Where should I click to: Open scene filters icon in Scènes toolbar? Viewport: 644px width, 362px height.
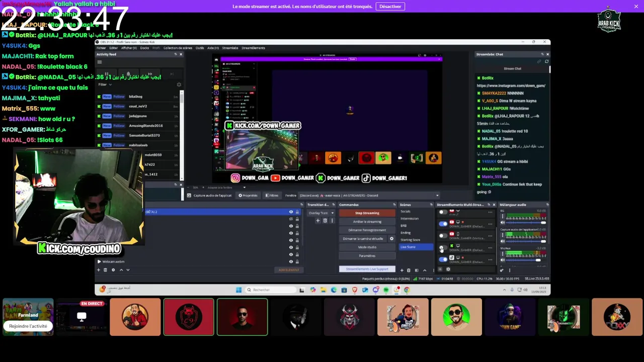416,270
